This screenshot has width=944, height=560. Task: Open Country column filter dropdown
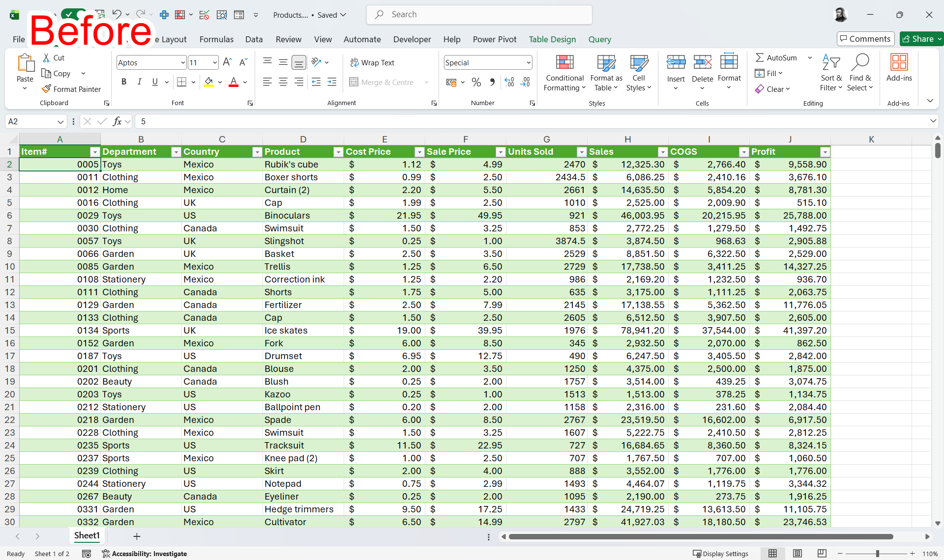click(x=257, y=152)
